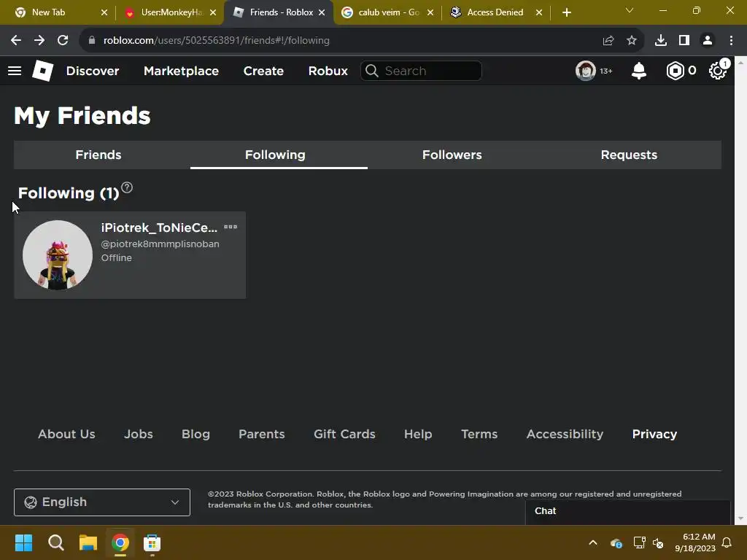
Task: Go forward with the browser forward arrow
Action: click(x=39, y=41)
